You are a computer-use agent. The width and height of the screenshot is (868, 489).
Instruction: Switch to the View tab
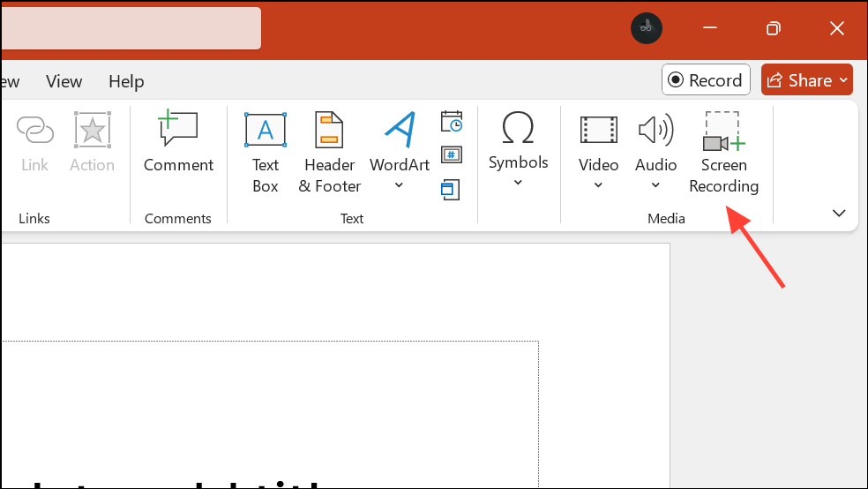[64, 81]
